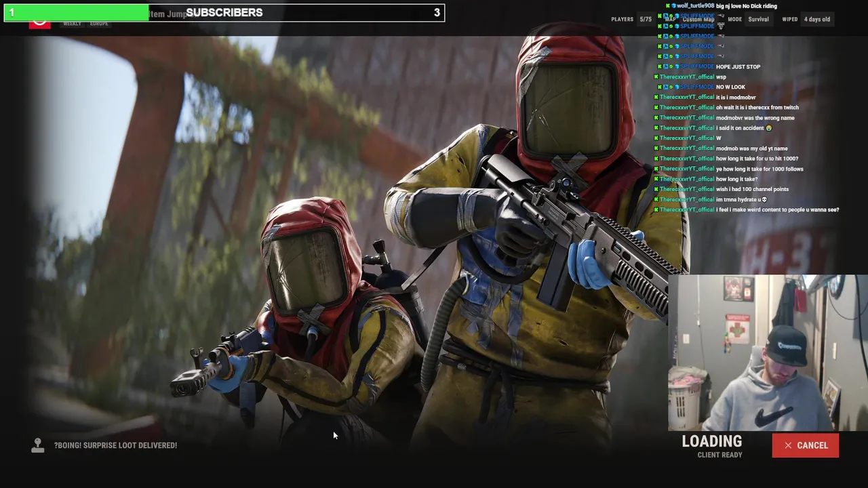Click the subscriber goal target number 3
Screen dimensions: 868x488
pos(437,12)
